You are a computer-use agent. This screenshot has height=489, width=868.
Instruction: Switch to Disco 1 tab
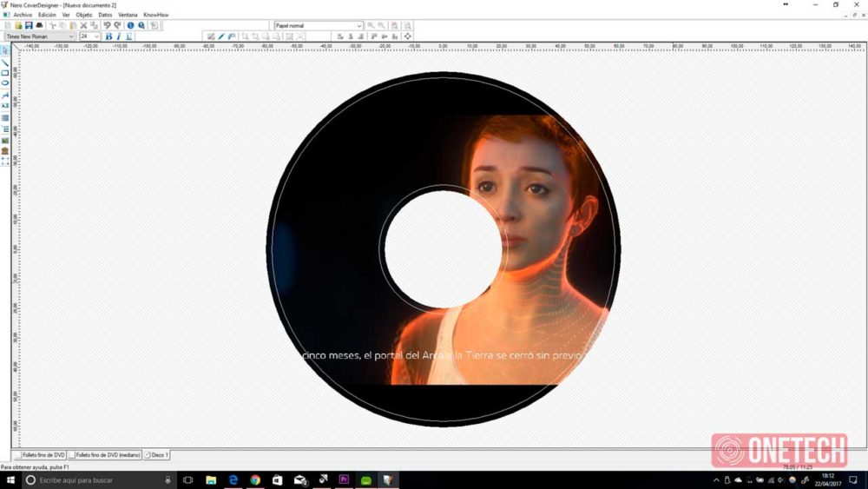click(x=156, y=455)
